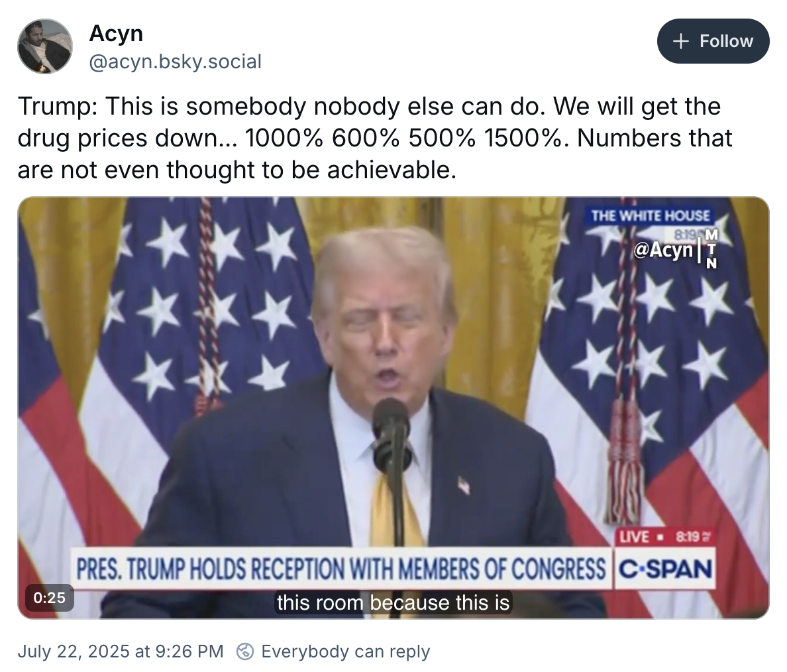
Task: Click the C-SPAN logo in video
Action: point(664,569)
